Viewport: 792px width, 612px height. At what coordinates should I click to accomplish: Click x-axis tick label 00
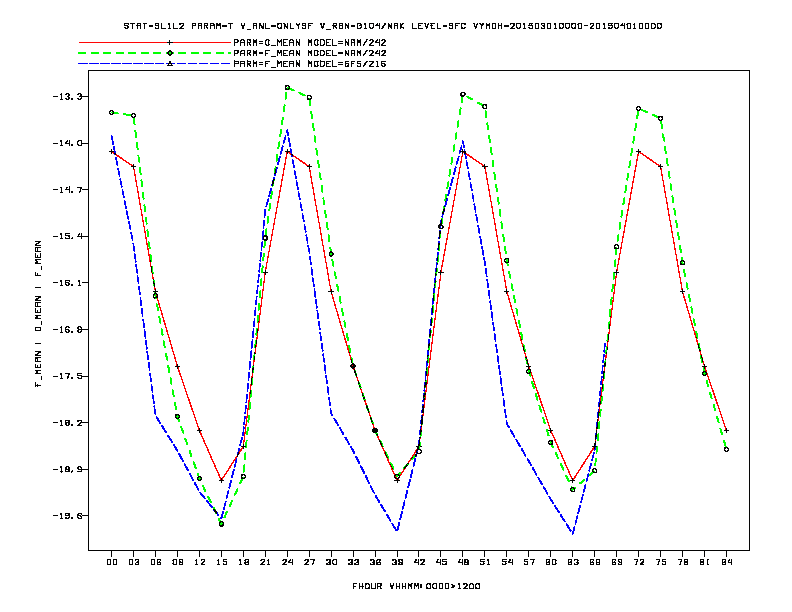(112, 562)
